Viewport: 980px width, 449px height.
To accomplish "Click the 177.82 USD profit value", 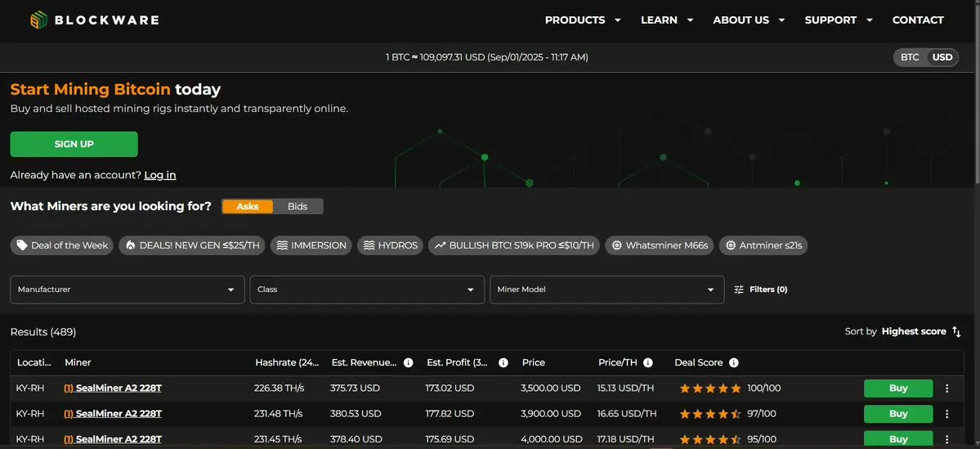I will click(450, 414).
